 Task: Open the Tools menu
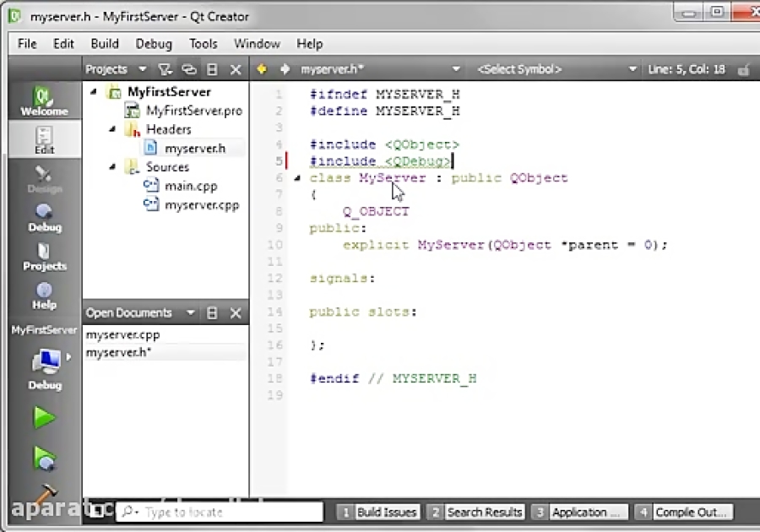(x=203, y=44)
